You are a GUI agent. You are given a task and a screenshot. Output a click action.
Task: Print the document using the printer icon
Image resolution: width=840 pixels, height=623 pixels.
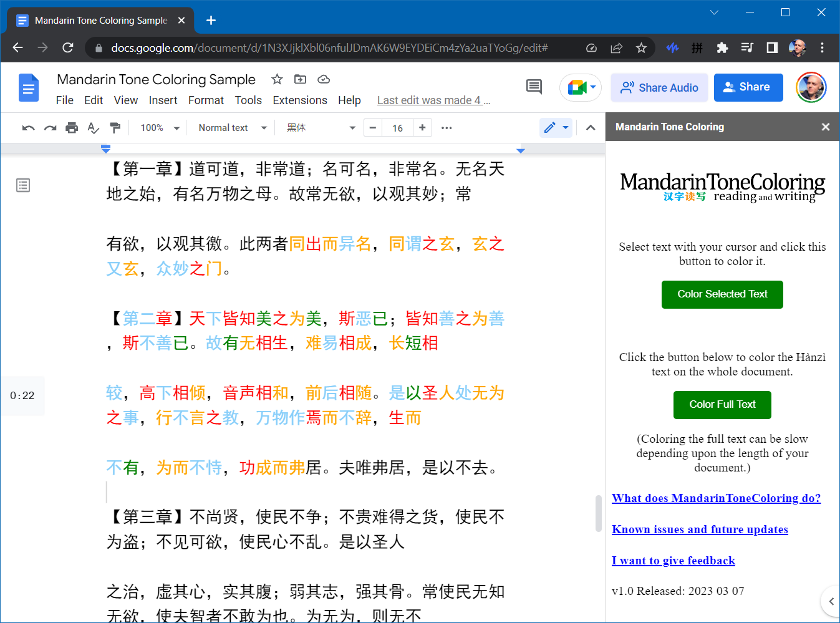tap(72, 128)
